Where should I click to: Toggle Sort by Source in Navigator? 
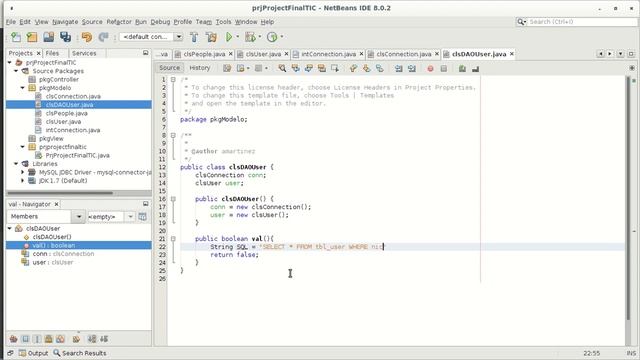point(104,339)
